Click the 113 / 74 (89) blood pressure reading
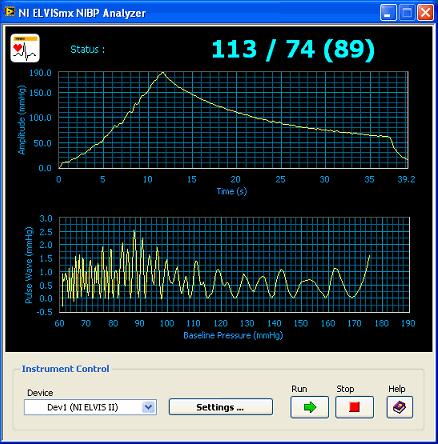Image resolution: width=438 pixels, height=444 pixels. pyautogui.click(x=293, y=50)
